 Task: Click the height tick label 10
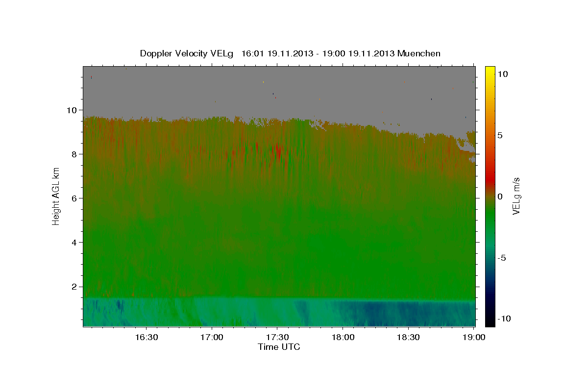click(73, 110)
